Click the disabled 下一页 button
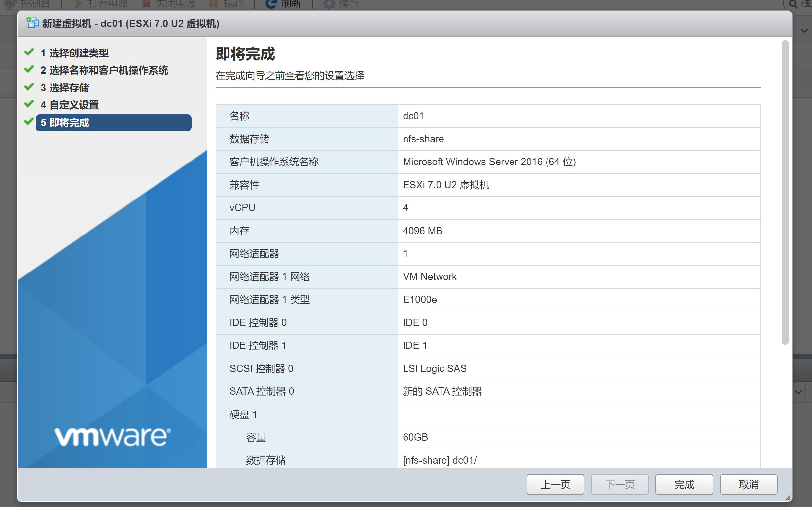 pyautogui.click(x=619, y=484)
